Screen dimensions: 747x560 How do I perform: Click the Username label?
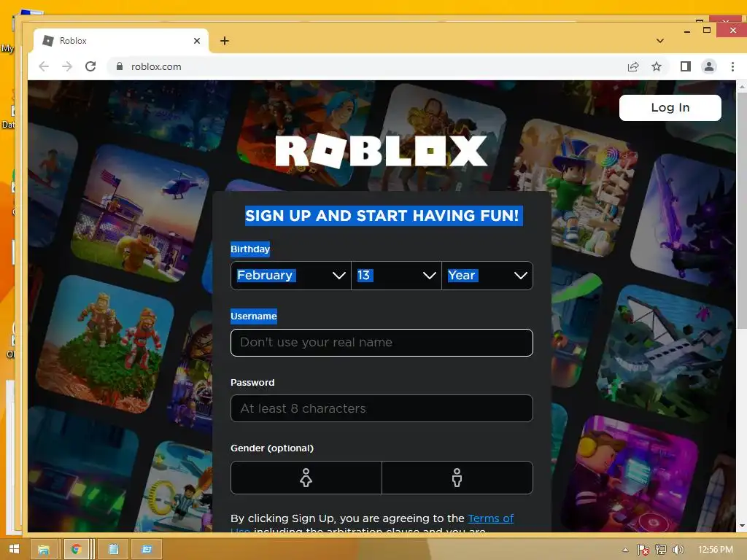[253, 316]
